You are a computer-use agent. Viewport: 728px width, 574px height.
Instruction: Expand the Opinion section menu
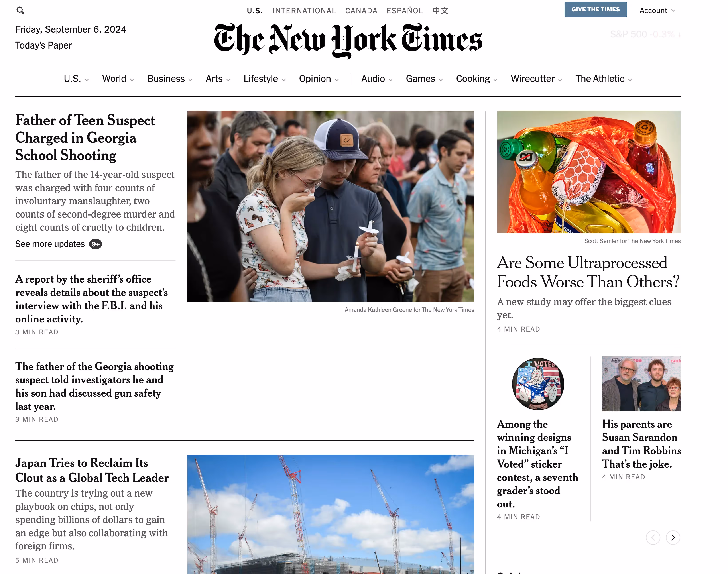[x=319, y=79]
